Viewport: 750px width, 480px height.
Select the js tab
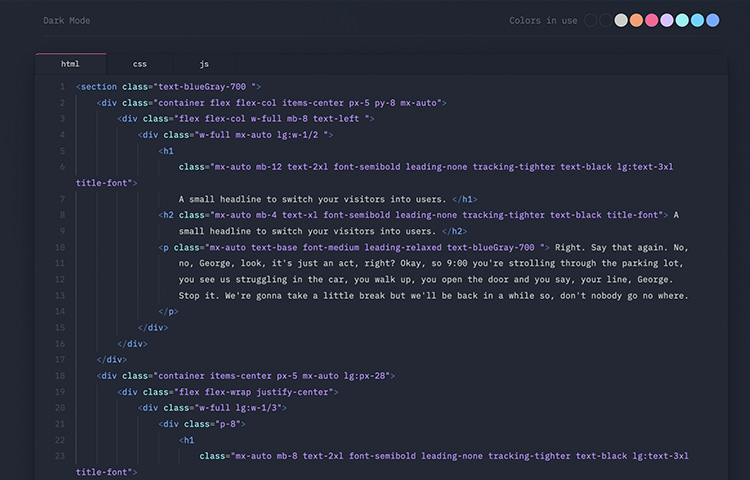click(x=204, y=64)
